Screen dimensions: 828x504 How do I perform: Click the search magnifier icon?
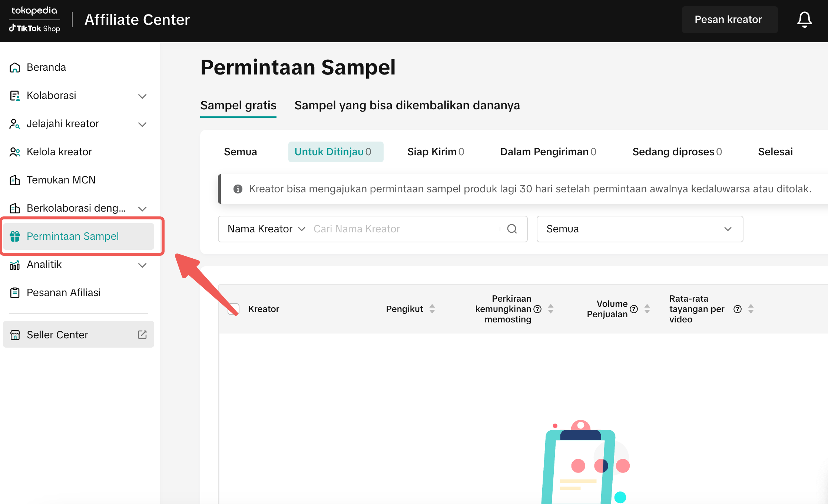click(x=512, y=229)
